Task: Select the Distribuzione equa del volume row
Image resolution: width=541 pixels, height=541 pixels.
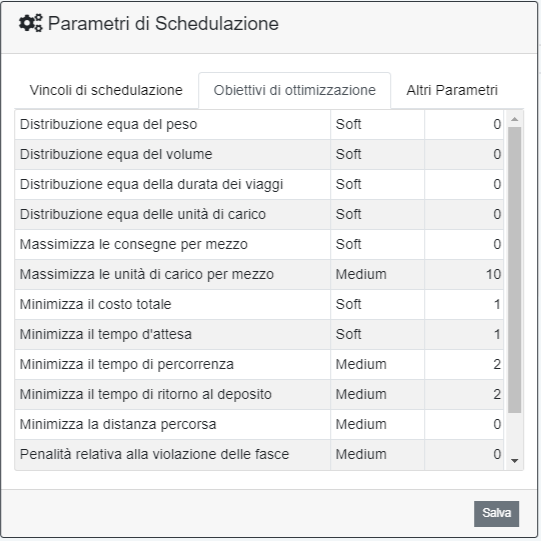Action: tap(259, 155)
